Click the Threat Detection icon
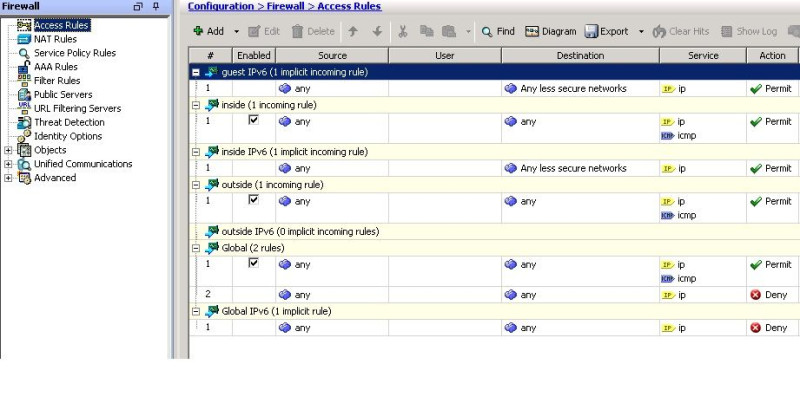 (24, 122)
